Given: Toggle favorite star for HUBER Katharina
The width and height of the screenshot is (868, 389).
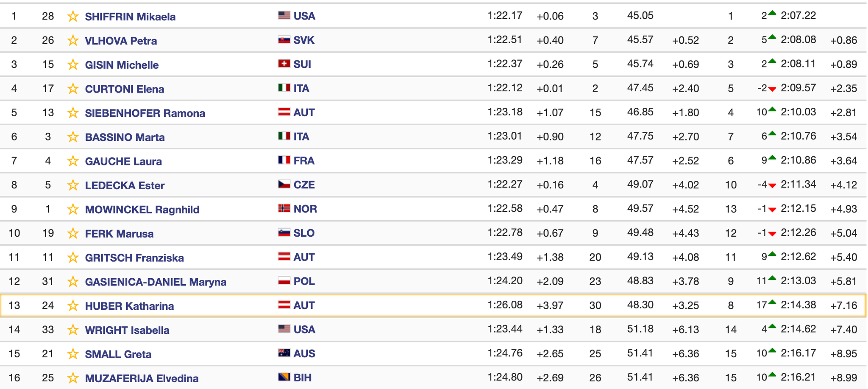Looking at the screenshot, I should 73,306.
